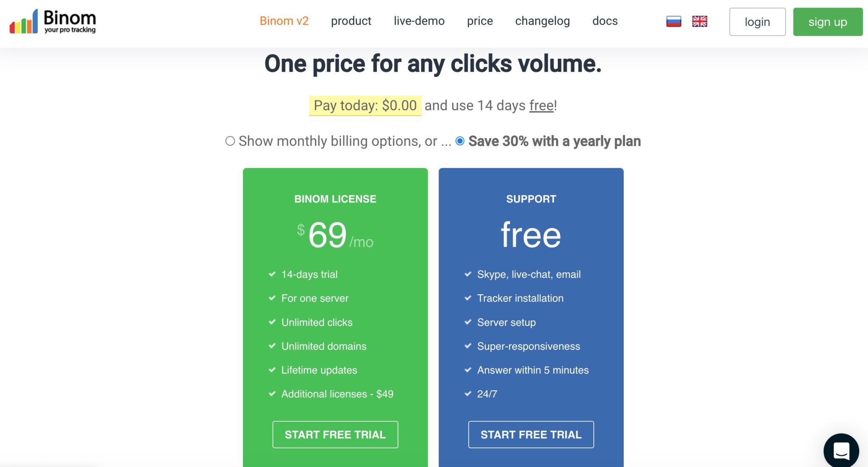Click the checkmark beside Unlimited clicks
The image size is (868, 467).
tap(272, 322)
